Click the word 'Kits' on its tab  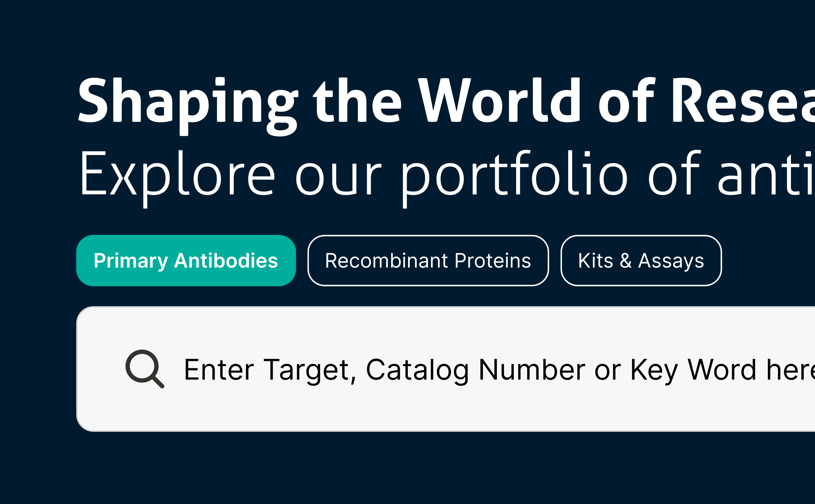596,261
